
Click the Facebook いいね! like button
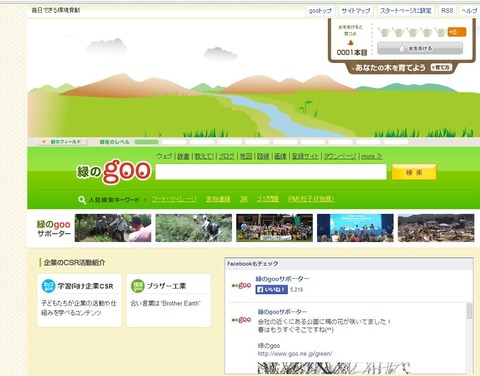coord(271,289)
